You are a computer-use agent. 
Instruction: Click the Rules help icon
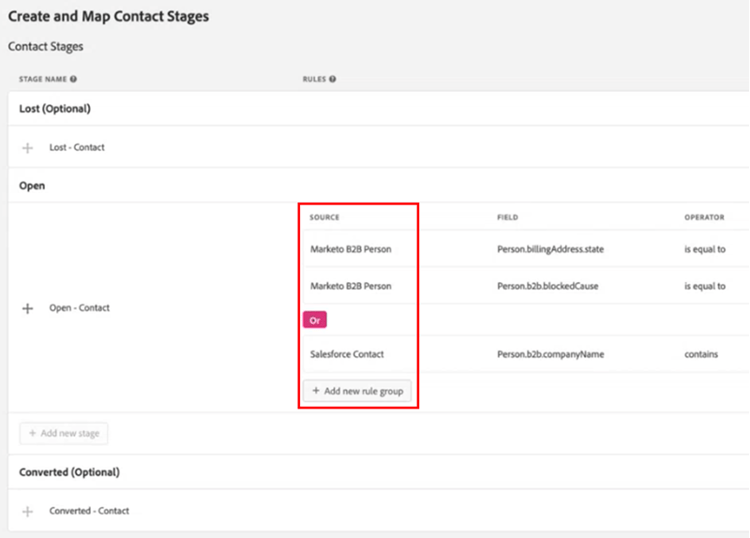click(332, 79)
